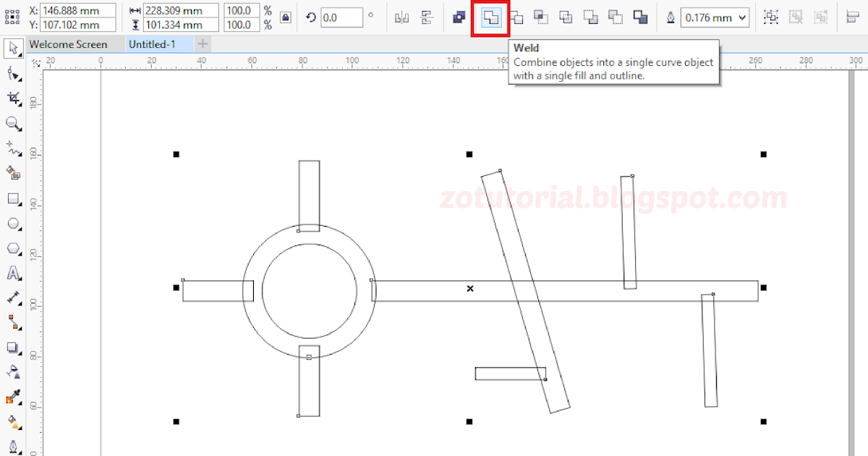
Task: Click the vertical scale percent field
Action: coord(242,25)
